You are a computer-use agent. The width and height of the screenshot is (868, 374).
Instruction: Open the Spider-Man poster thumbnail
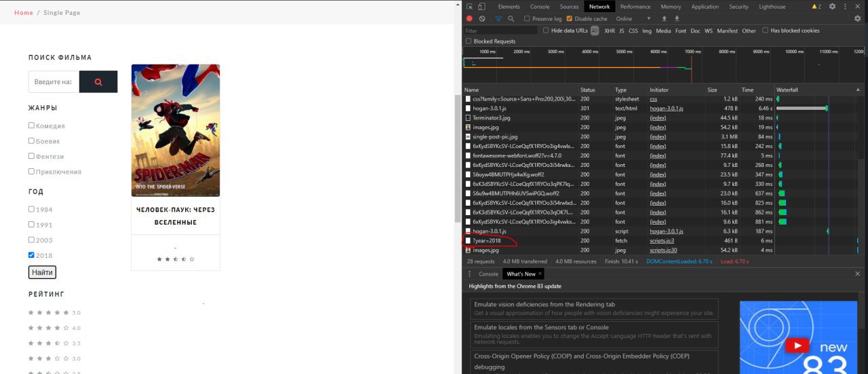point(176,130)
